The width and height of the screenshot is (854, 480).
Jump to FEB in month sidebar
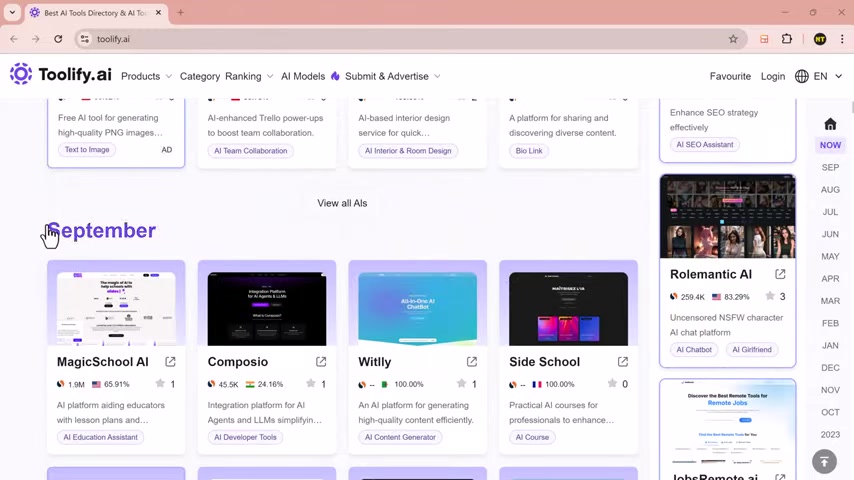(830, 323)
